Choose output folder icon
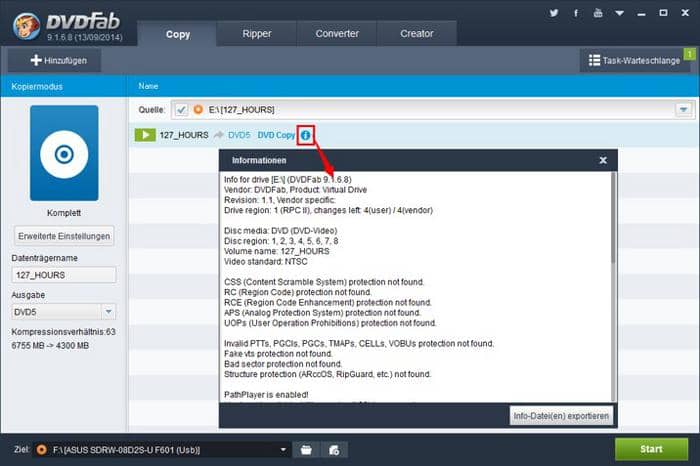Viewport: 700px width, 466px height. coord(306,450)
